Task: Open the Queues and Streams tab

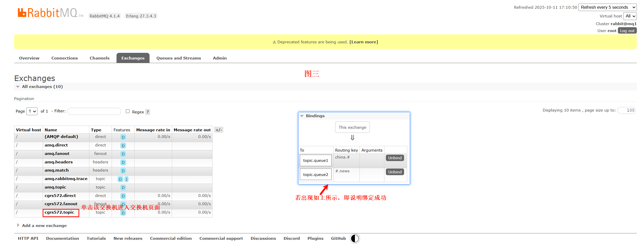Action: pos(179,58)
